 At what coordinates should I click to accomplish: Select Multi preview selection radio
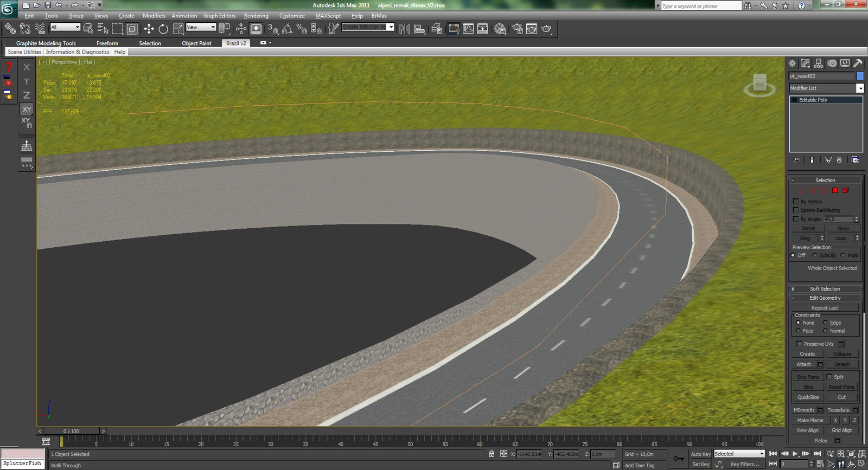pyautogui.click(x=843, y=255)
